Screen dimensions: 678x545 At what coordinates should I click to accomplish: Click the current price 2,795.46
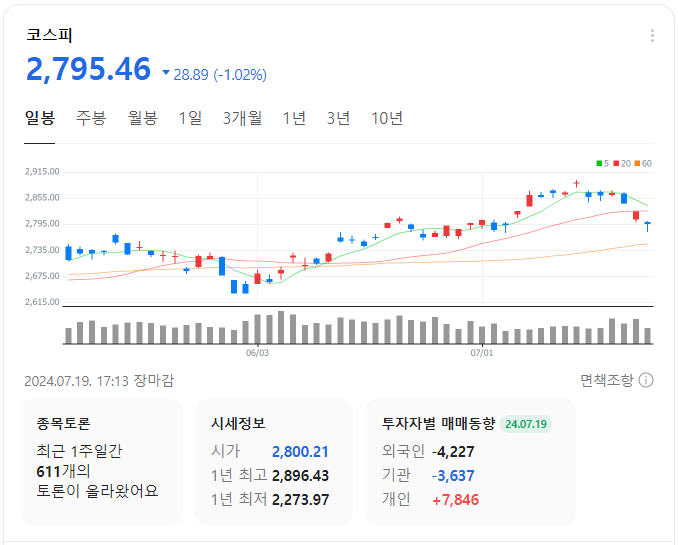pos(89,69)
